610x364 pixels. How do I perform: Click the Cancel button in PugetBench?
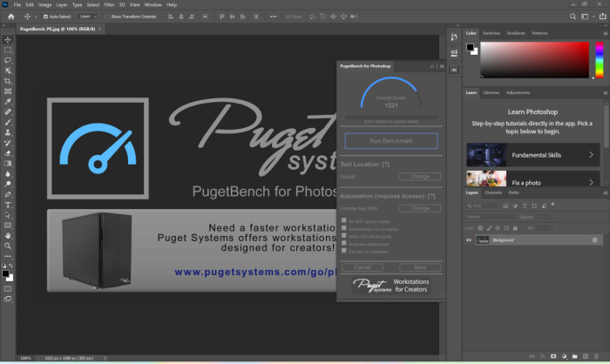[363, 267]
